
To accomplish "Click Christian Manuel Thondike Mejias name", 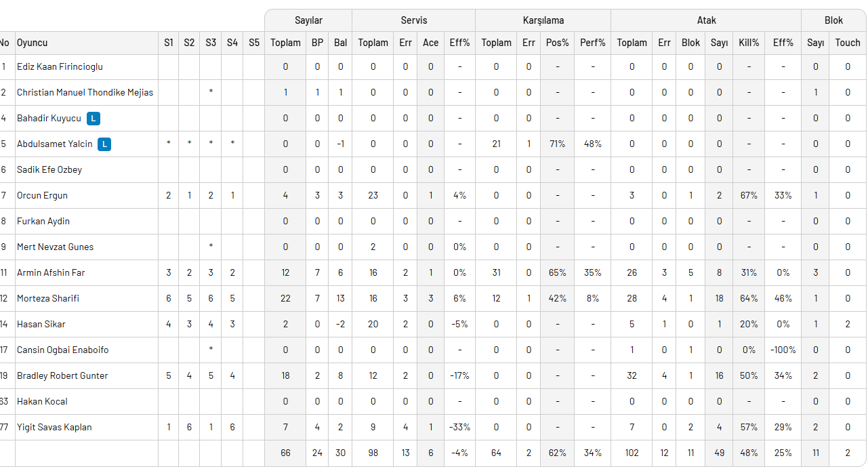I will click(x=85, y=93).
